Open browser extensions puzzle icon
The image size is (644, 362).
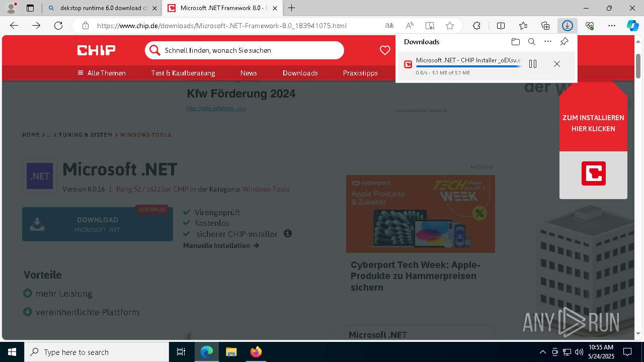tap(476, 26)
